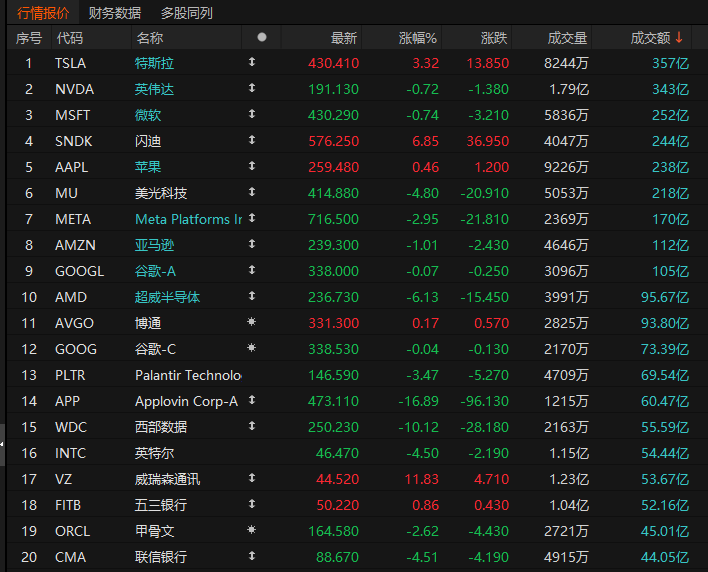Click the up-down marker in CMA row
This screenshot has height=572, width=708.
click(x=252, y=556)
